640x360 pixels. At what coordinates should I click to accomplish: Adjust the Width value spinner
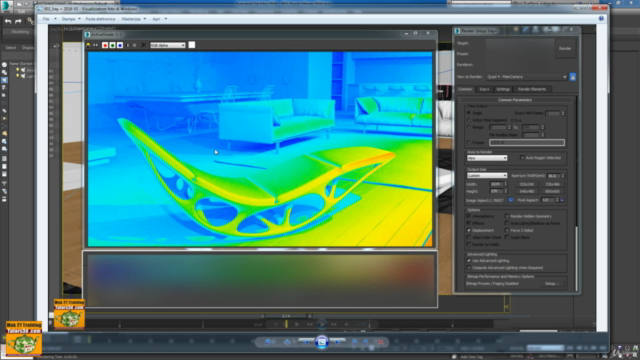point(506,184)
